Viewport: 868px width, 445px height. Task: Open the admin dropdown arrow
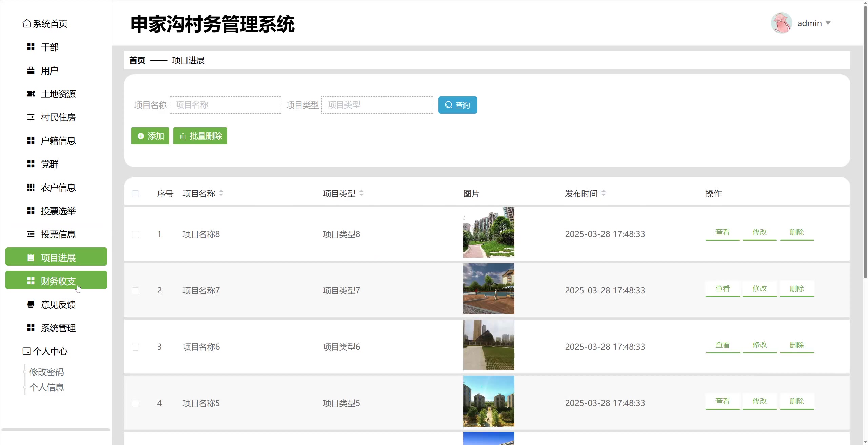[828, 23]
